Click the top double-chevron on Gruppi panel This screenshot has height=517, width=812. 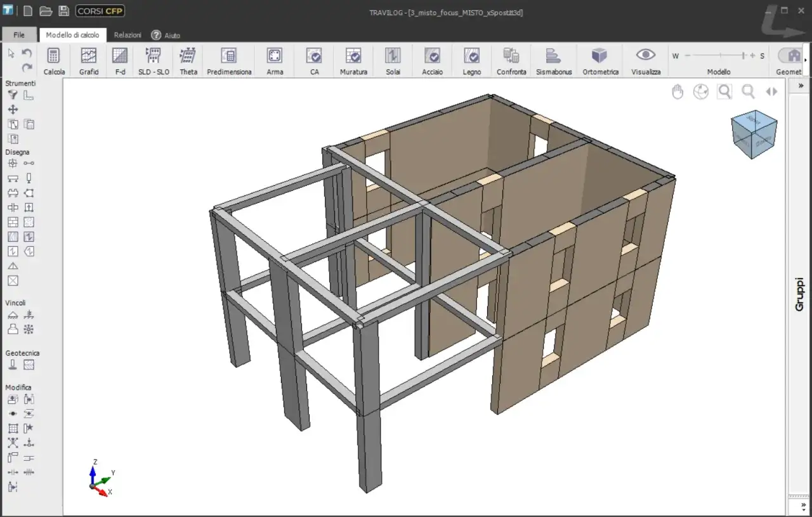(x=801, y=85)
